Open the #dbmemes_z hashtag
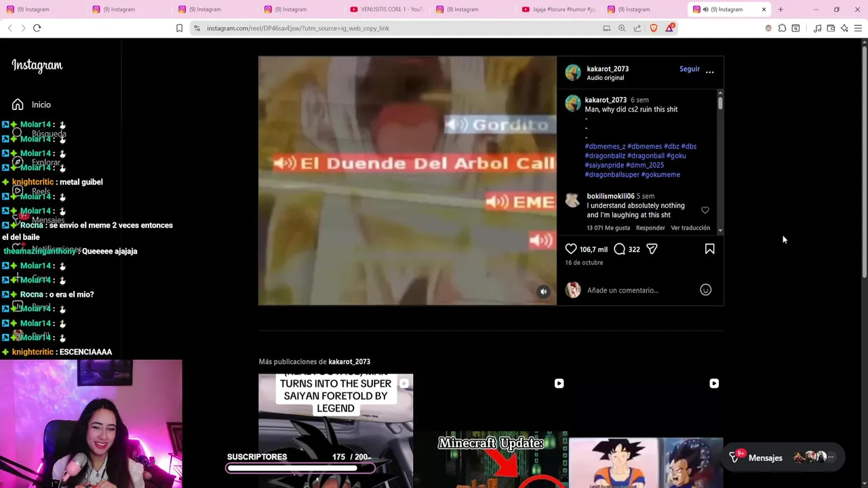Image resolution: width=868 pixels, height=488 pixels. click(605, 146)
